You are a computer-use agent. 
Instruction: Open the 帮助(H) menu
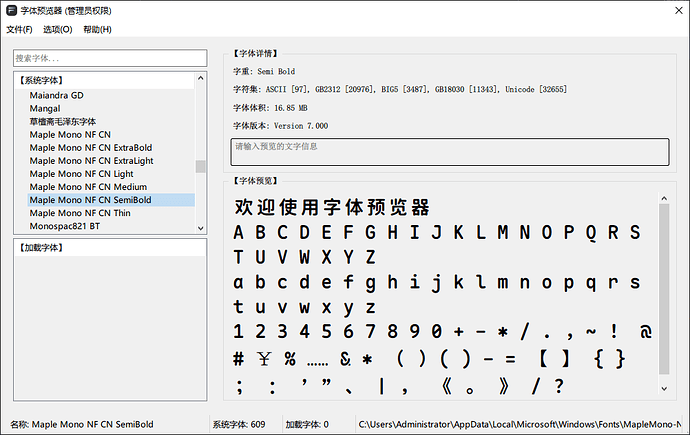[97, 29]
